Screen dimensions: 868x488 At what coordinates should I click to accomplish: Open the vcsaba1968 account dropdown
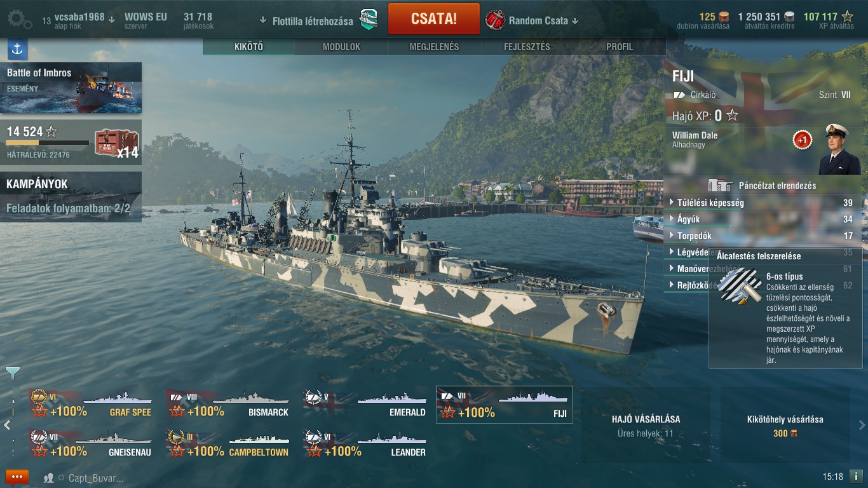(79, 21)
